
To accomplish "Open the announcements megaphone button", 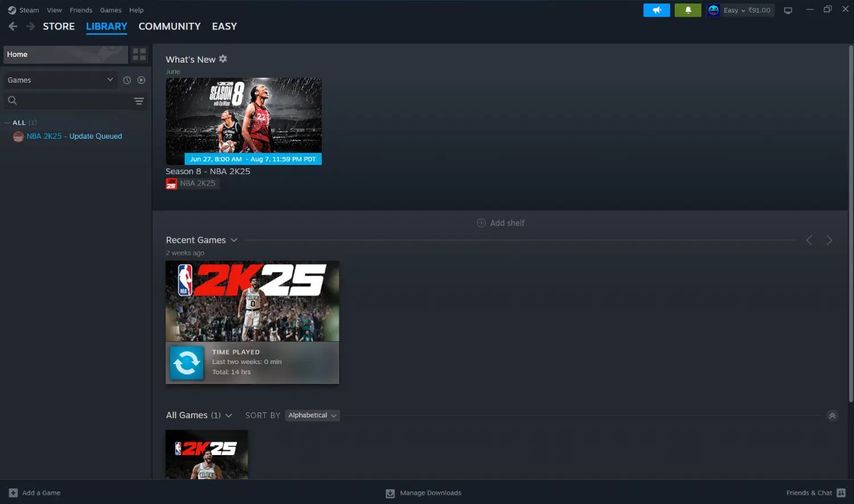I will pyautogui.click(x=656, y=10).
